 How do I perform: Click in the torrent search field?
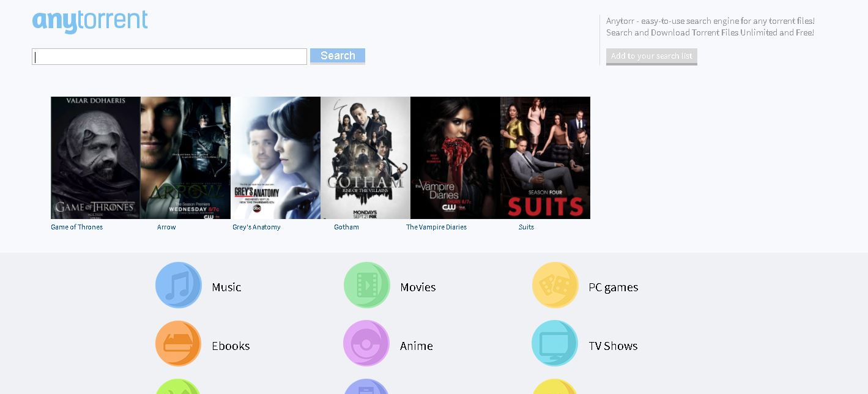pyautogui.click(x=169, y=57)
